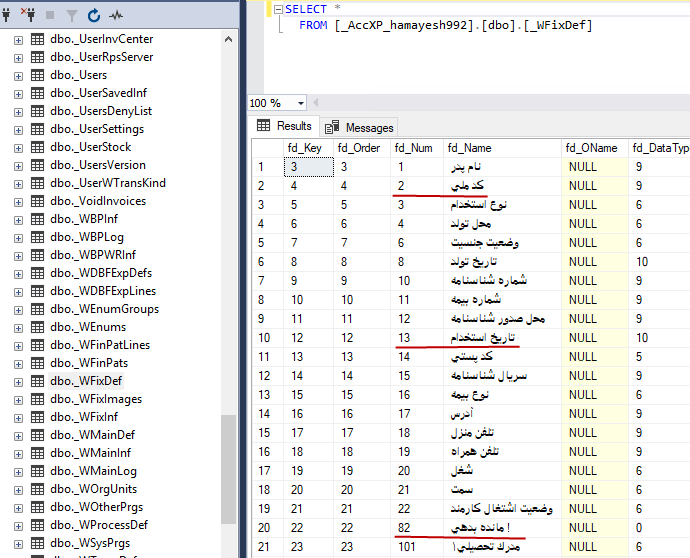This screenshot has width=690, height=558.
Task: Expand the dbo._UserSettings table node
Action: pyautogui.click(x=18, y=129)
